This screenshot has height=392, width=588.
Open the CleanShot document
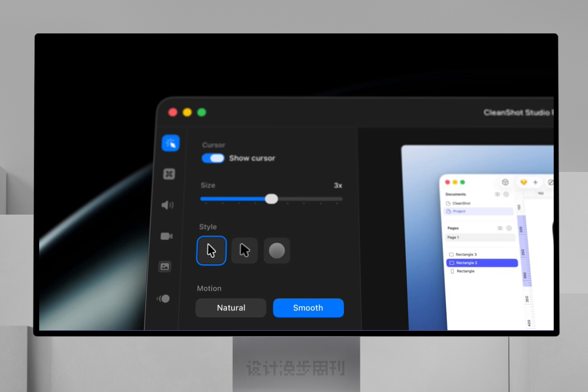(479, 203)
